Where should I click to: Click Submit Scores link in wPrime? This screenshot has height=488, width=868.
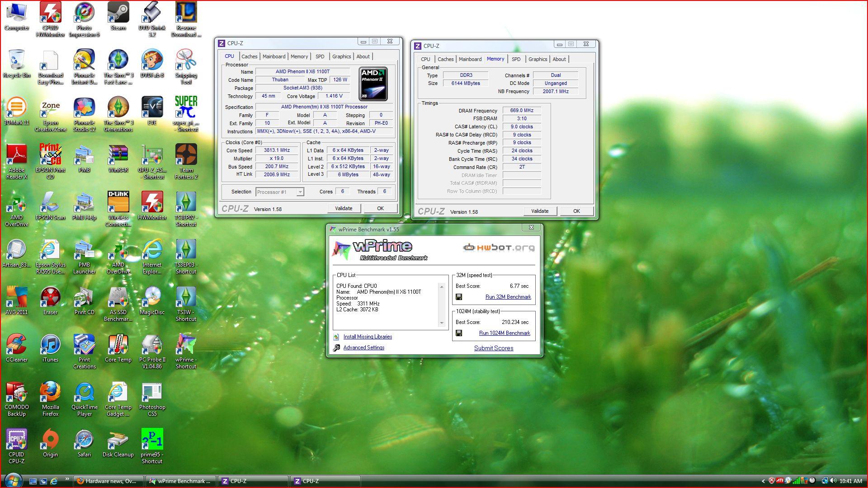tap(494, 348)
